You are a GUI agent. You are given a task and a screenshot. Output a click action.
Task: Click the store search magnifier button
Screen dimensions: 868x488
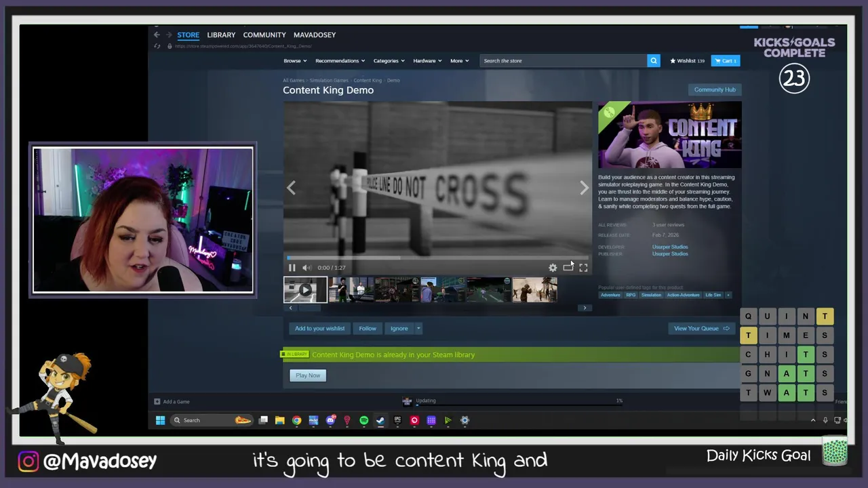tap(654, 61)
